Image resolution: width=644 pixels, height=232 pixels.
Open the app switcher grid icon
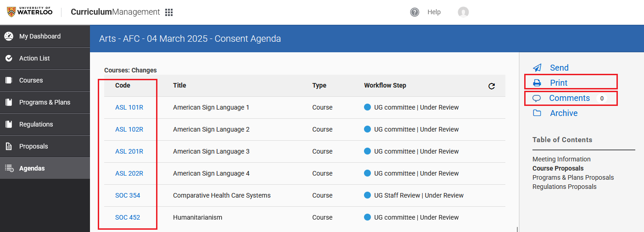[x=169, y=12]
